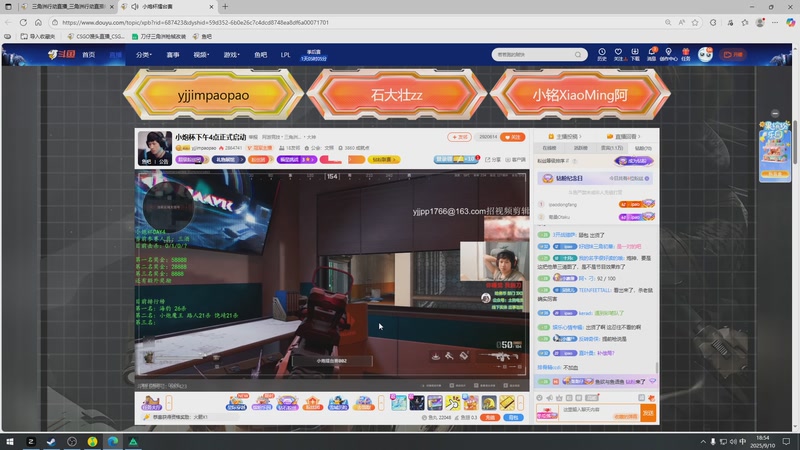Screen dimensions: 800x450
Task: Click the purple 成为钻粉 button
Action: pos(634,161)
